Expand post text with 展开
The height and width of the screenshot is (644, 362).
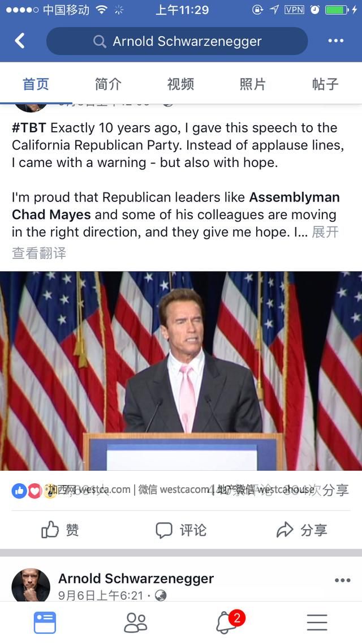click(x=325, y=232)
